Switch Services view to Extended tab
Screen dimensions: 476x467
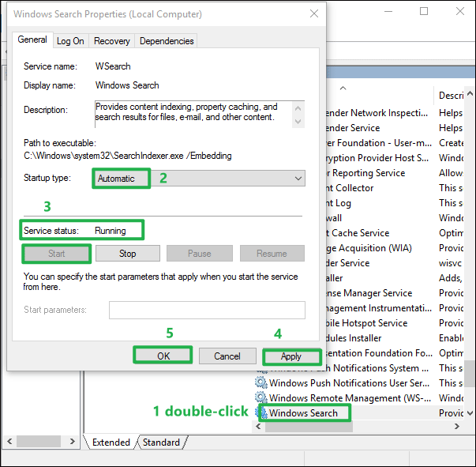pos(111,442)
